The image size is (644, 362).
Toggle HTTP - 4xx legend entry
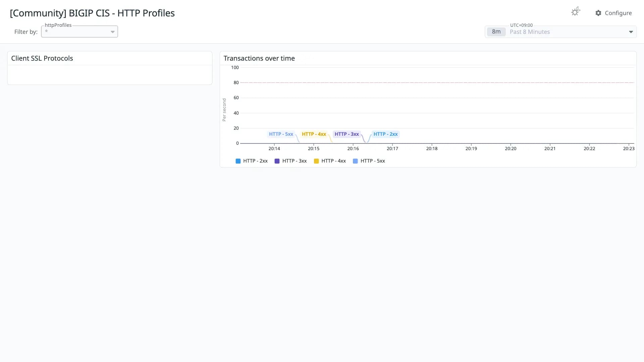coord(330,161)
